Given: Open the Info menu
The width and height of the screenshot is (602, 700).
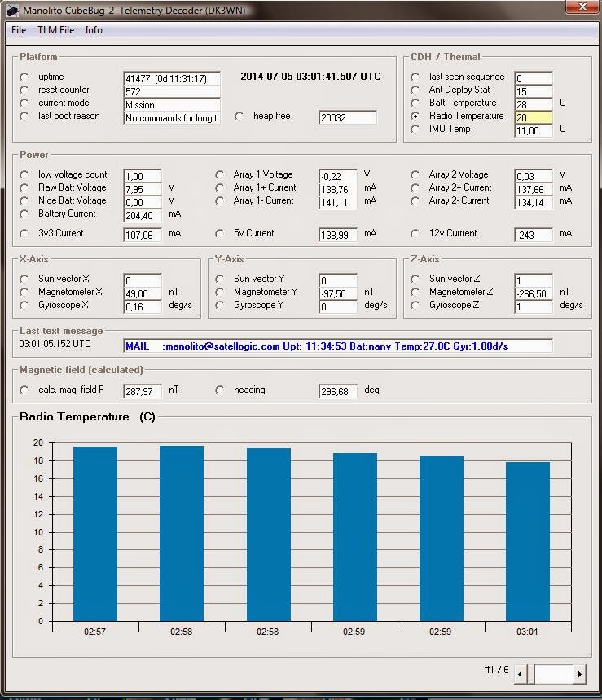Looking at the screenshot, I should coord(94,30).
